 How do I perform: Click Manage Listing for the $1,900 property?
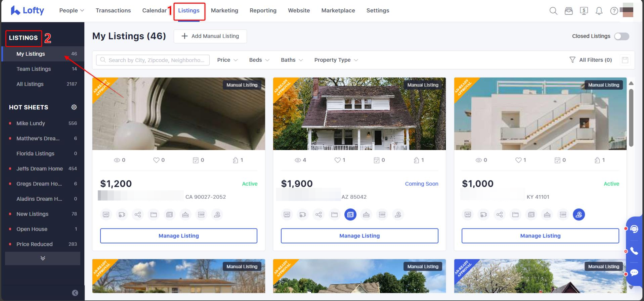pos(359,236)
